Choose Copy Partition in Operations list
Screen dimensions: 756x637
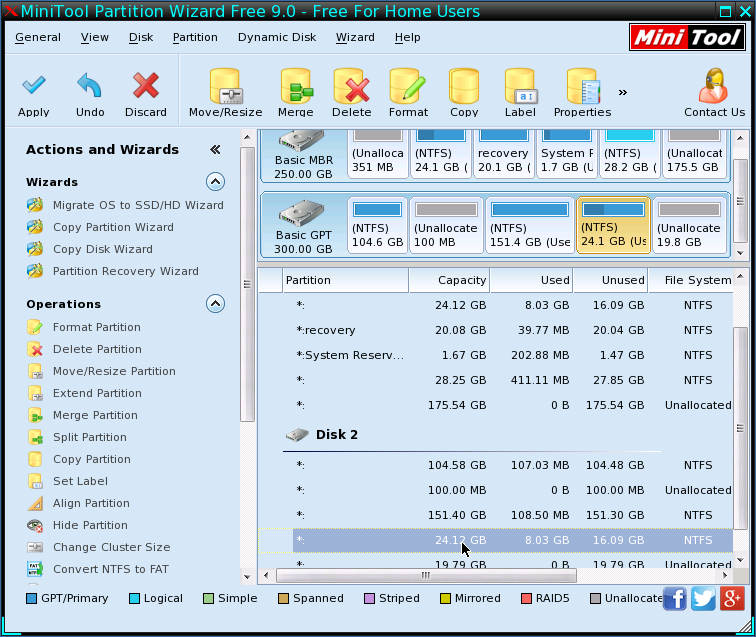pos(92,459)
